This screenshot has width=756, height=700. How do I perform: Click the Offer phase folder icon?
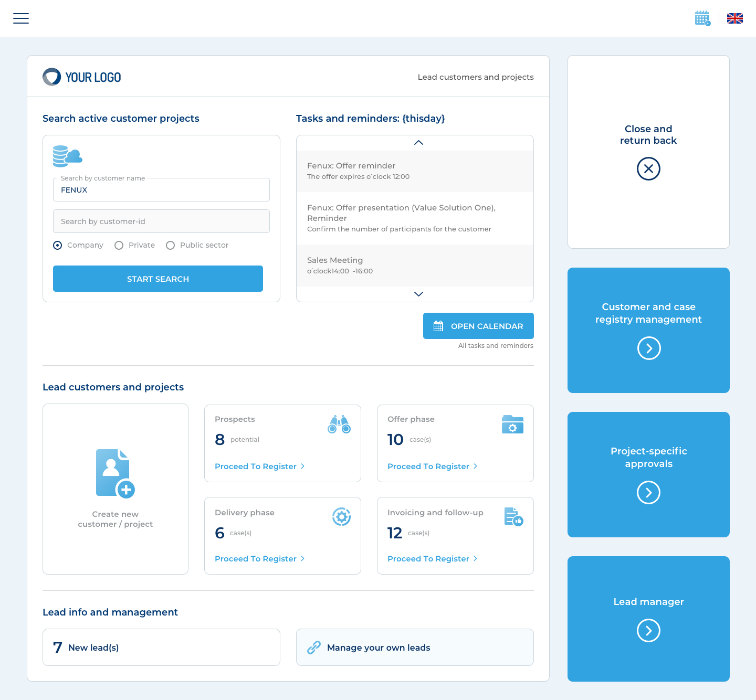[512, 425]
